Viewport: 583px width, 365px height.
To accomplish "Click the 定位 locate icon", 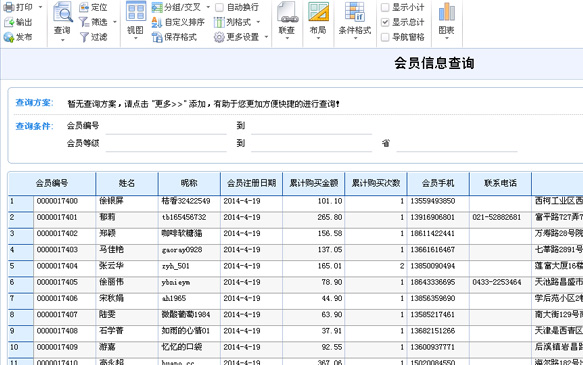I will point(84,7).
